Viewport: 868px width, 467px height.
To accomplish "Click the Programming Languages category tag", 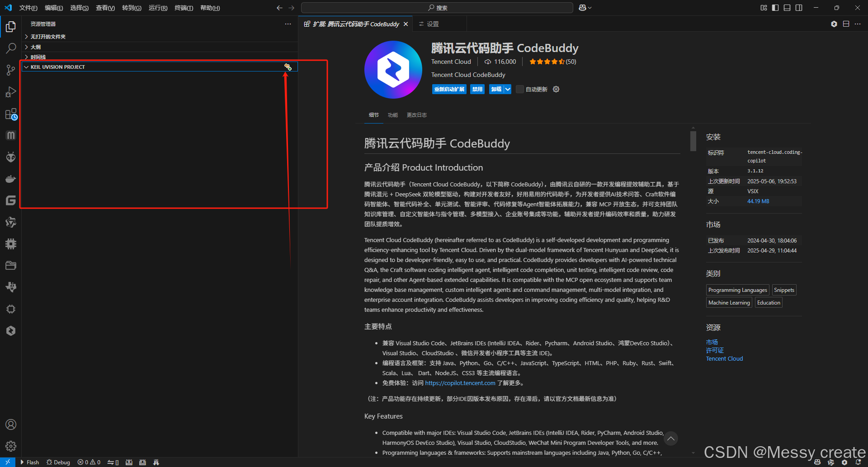I will point(737,290).
